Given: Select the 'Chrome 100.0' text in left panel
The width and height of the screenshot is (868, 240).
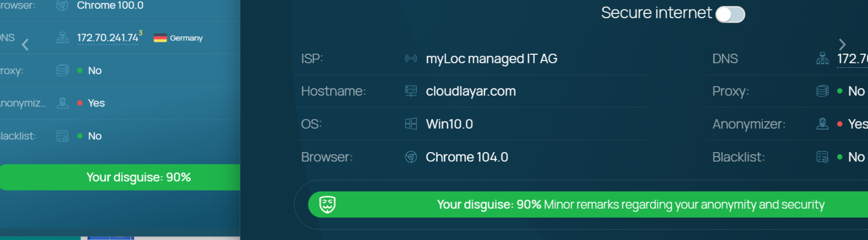Looking at the screenshot, I should tap(110, 5).
